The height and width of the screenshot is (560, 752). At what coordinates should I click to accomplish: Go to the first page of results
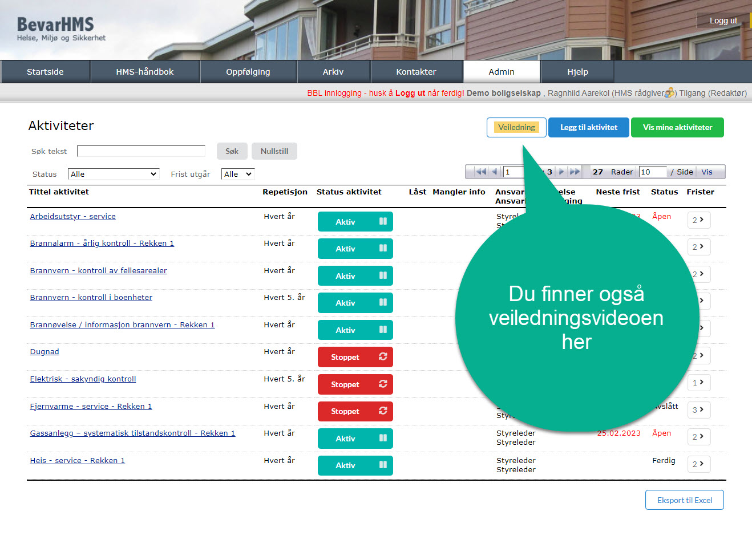[481, 172]
